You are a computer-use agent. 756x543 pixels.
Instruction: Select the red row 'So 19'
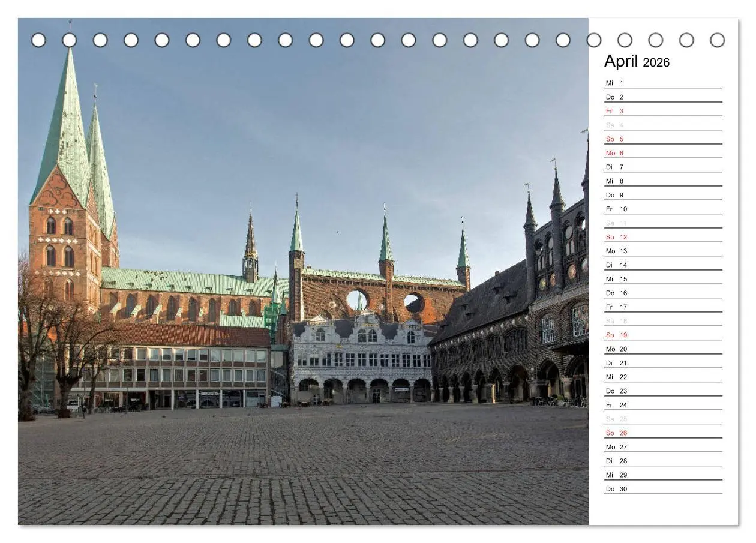point(663,335)
